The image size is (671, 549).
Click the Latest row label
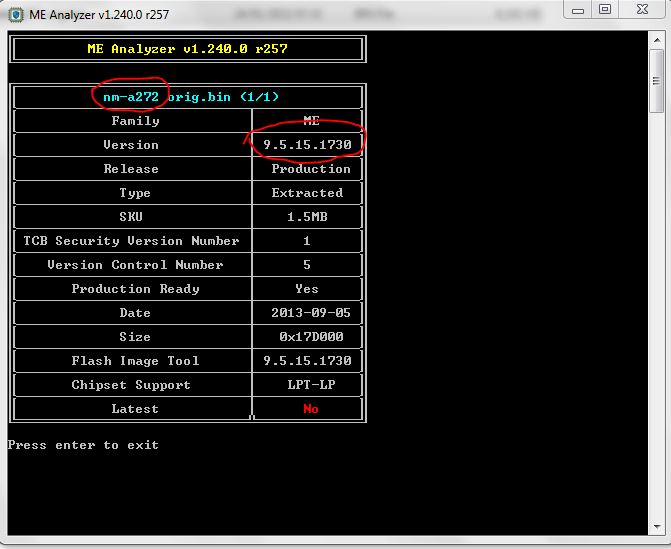click(135, 409)
